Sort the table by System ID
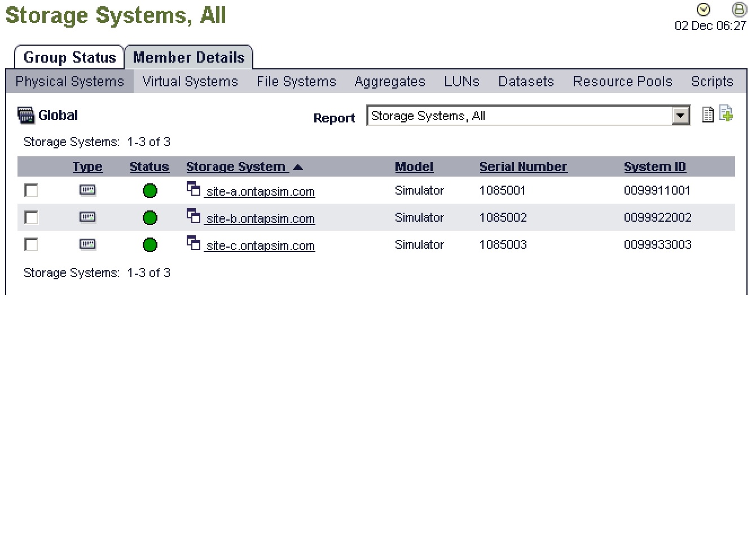 click(x=654, y=167)
